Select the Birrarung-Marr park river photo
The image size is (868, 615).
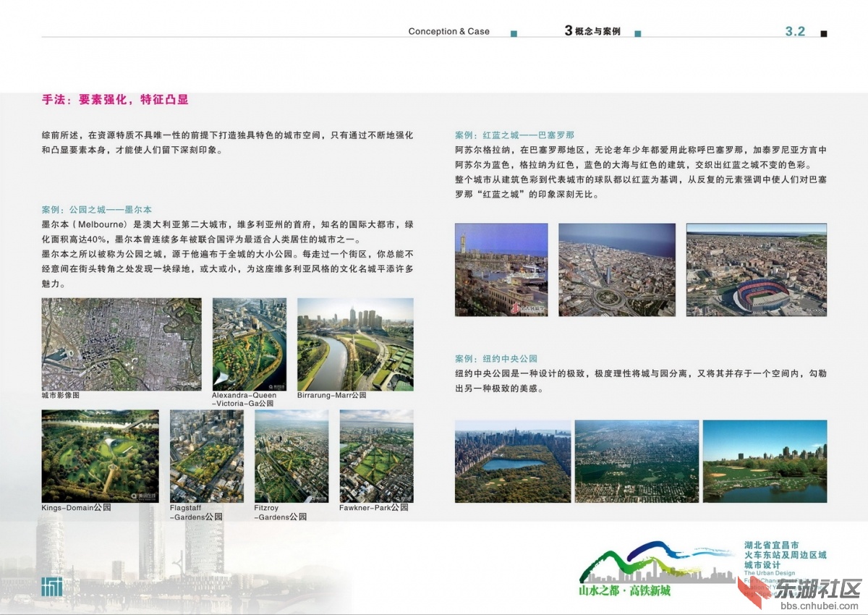pos(355,344)
